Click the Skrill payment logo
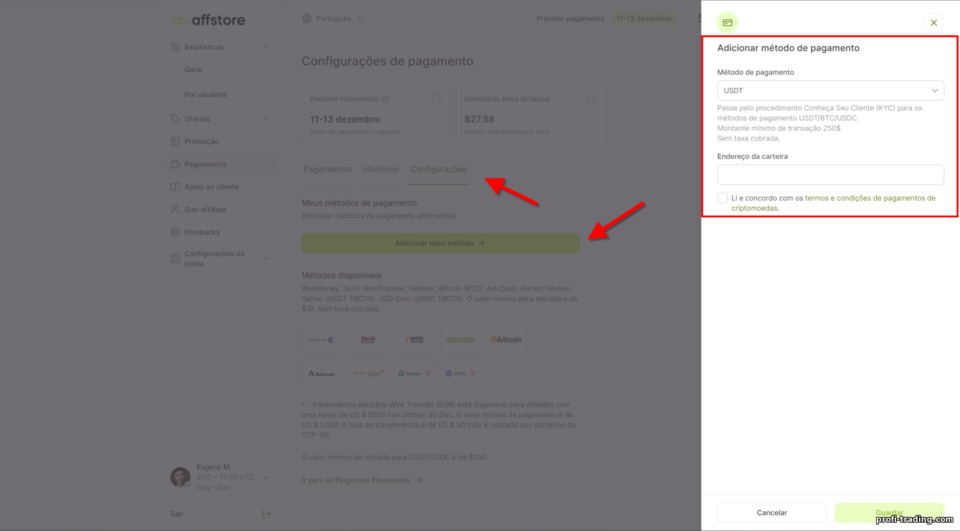Viewport: 960px width, 531px height. 368,340
